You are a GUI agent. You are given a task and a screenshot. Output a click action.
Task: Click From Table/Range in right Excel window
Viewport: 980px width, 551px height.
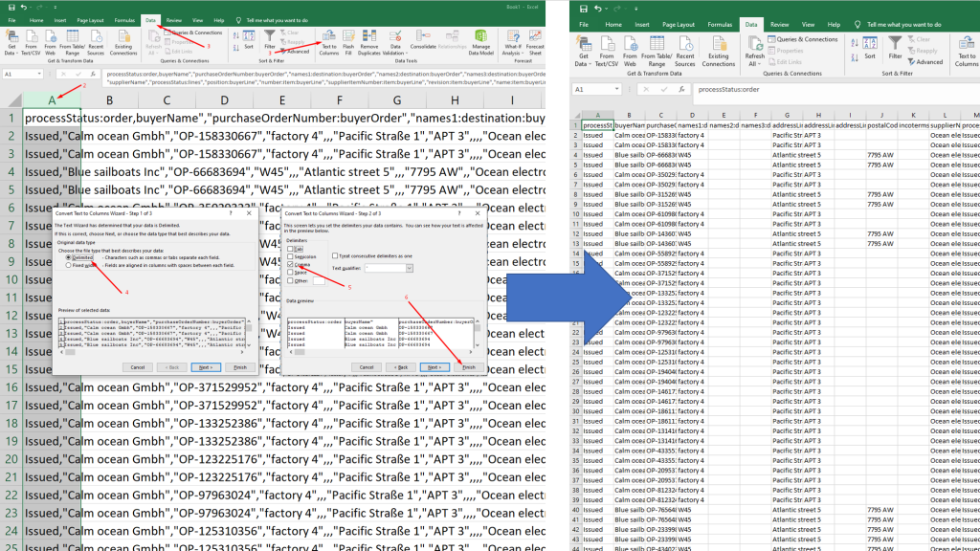click(x=657, y=52)
